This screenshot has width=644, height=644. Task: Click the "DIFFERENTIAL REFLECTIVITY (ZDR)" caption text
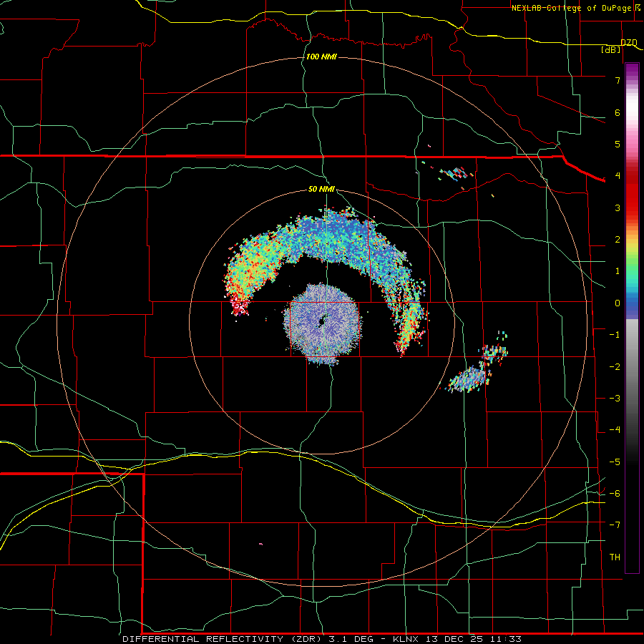(223, 639)
